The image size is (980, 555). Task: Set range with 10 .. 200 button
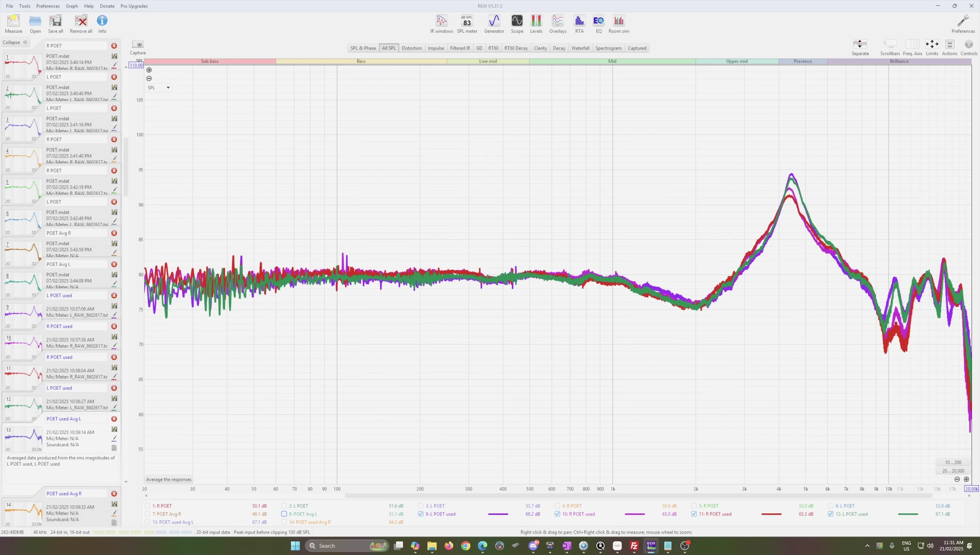[x=953, y=462]
